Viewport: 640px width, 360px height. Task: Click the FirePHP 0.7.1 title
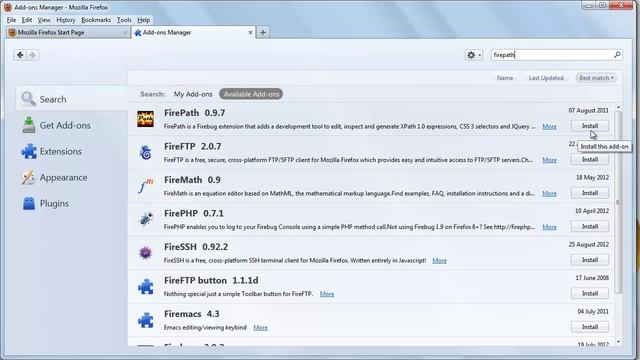[193, 213]
